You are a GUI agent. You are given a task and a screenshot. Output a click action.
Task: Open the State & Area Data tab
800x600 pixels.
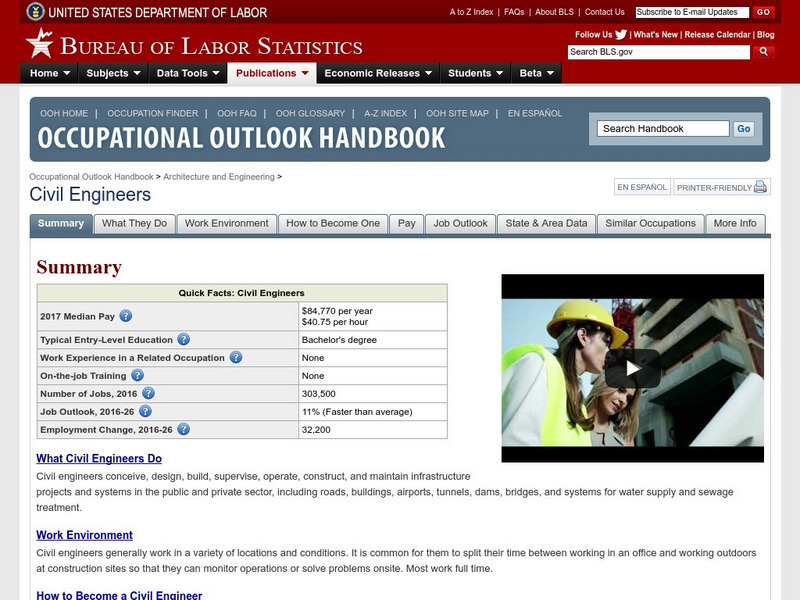(548, 224)
